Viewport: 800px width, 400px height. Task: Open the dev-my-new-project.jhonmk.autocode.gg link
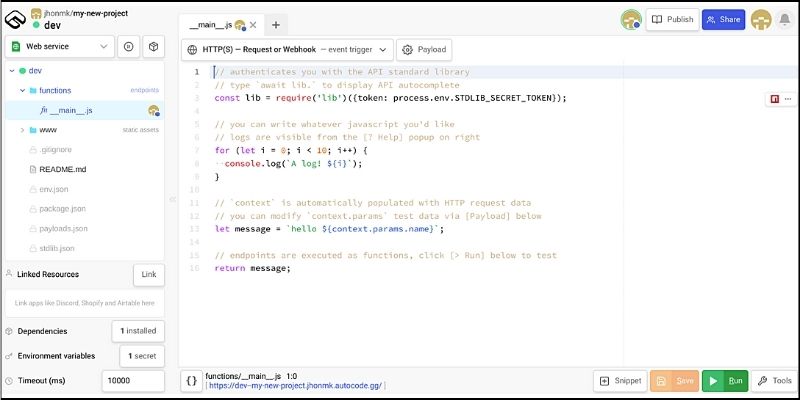pos(295,386)
